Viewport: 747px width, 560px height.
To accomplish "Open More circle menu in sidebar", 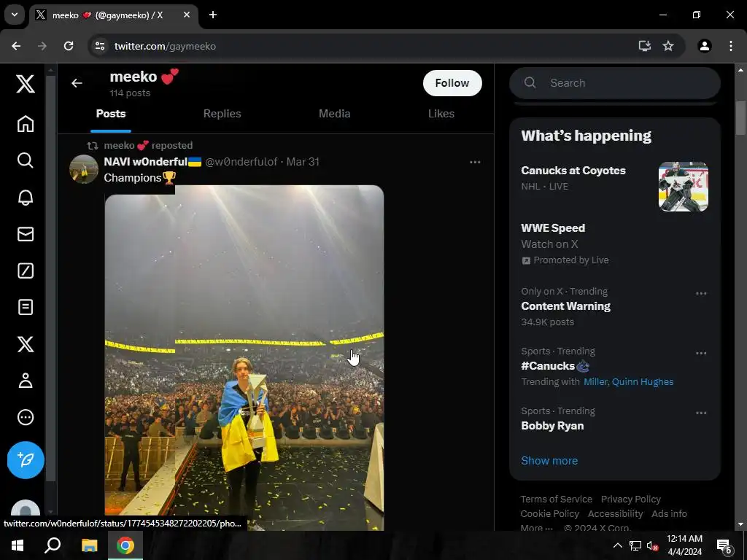I will [26, 417].
